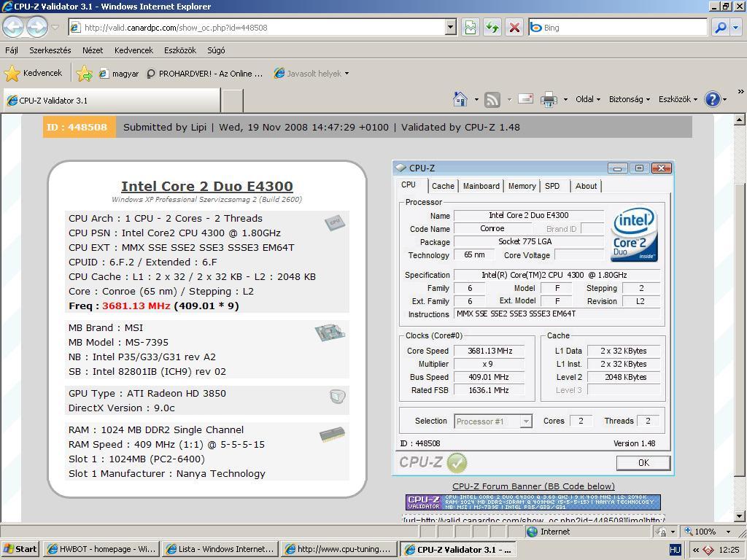
Task: Click the page scrollbar down arrow
Action: [x=740, y=516]
